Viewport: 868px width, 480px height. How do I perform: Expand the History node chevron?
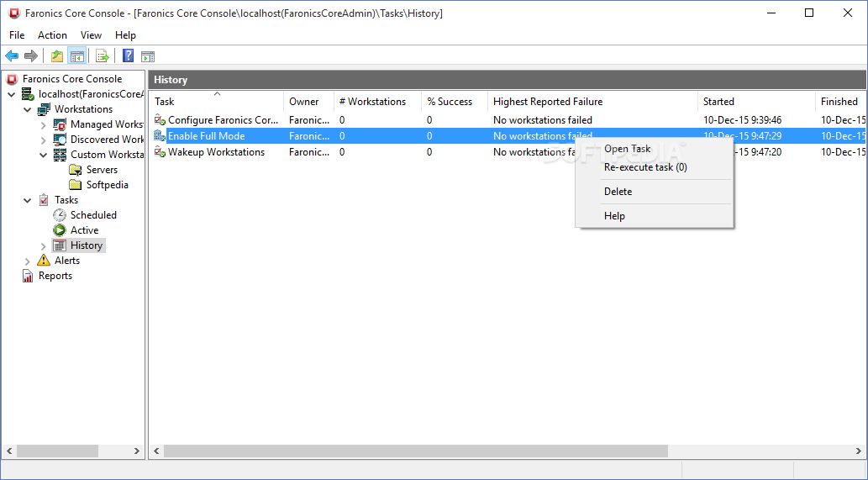(x=43, y=245)
